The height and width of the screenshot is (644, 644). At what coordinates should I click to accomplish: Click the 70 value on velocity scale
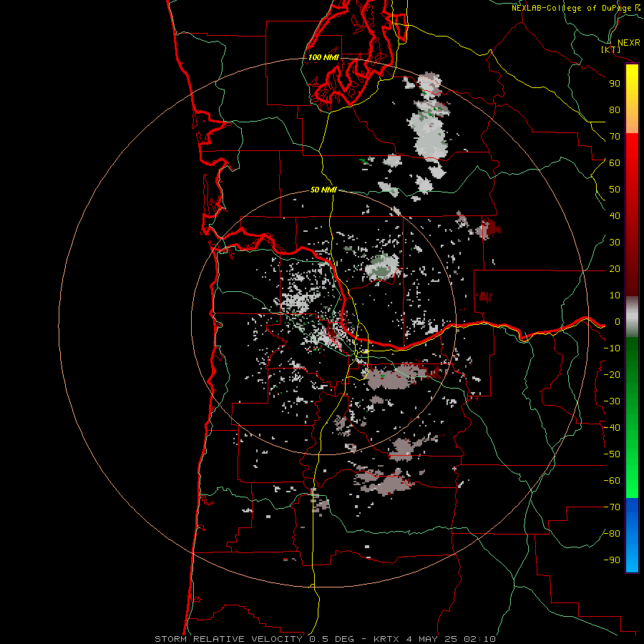click(615, 137)
